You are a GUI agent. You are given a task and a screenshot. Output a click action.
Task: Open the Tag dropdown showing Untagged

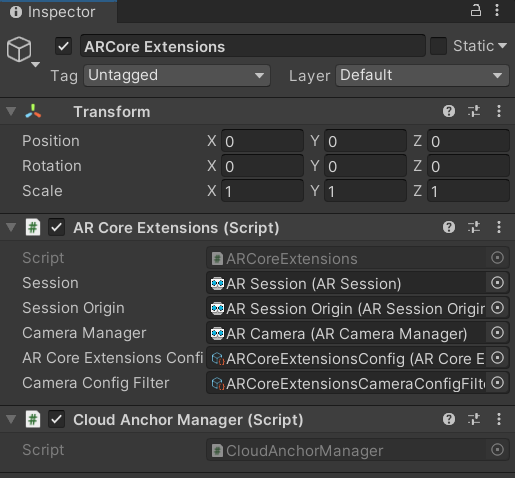point(177,76)
